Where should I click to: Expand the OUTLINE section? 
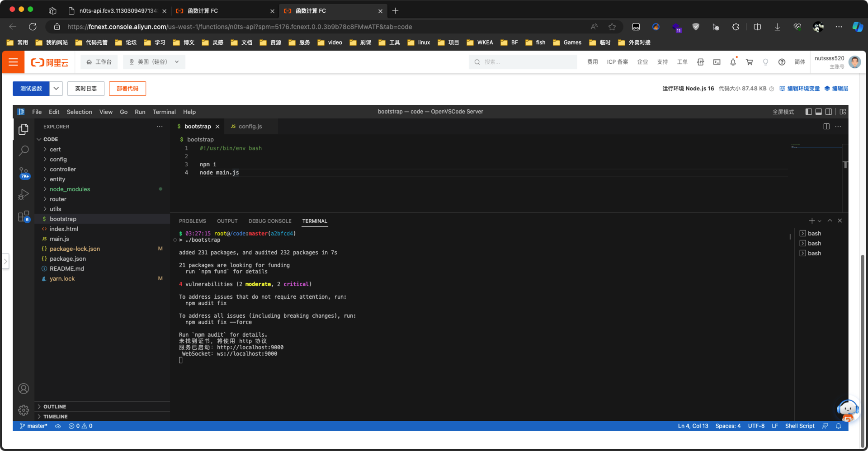(102, 407)
